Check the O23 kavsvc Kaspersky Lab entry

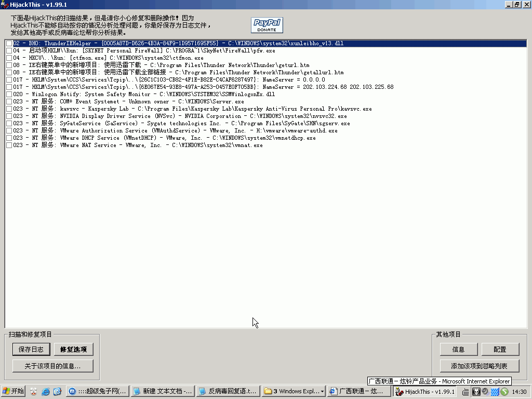[9, 109]
